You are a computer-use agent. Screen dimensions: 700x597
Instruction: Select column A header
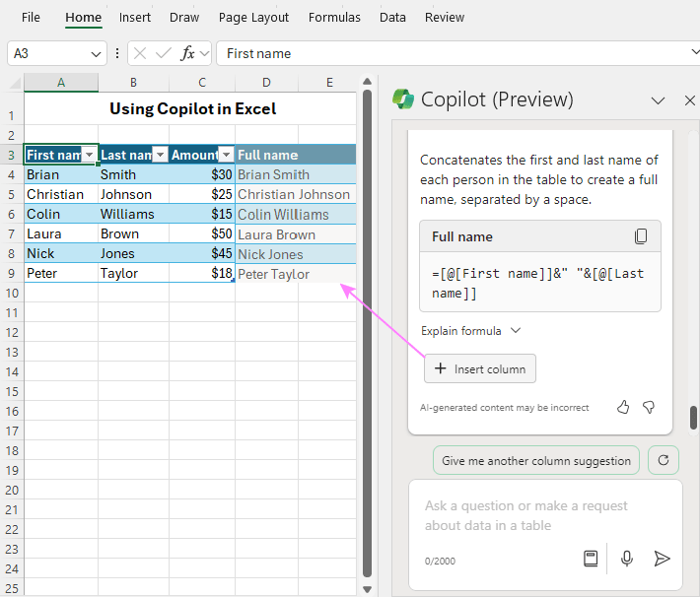coord(61,83)
